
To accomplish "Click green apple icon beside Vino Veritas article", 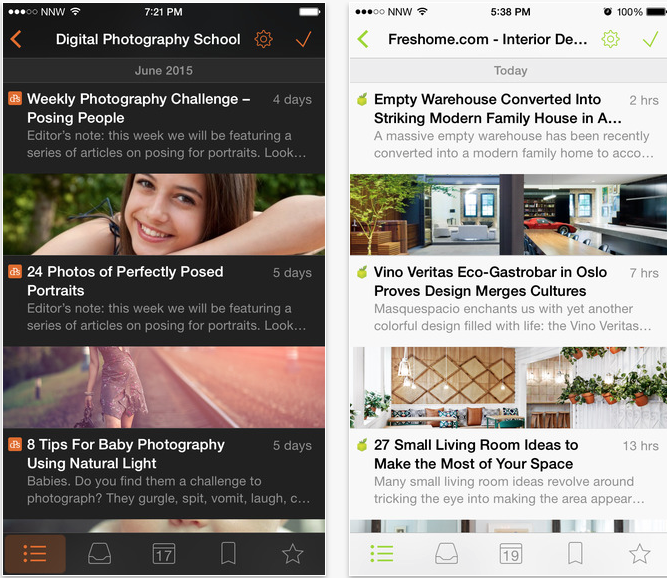I will pyautogui.click(x=362, y=272).
